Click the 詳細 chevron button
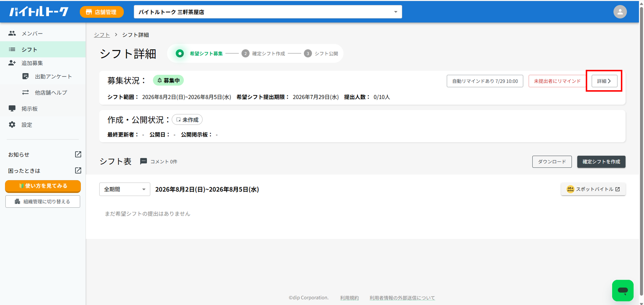644x305 pixels. pyautogui.click(x=604, y=81)
